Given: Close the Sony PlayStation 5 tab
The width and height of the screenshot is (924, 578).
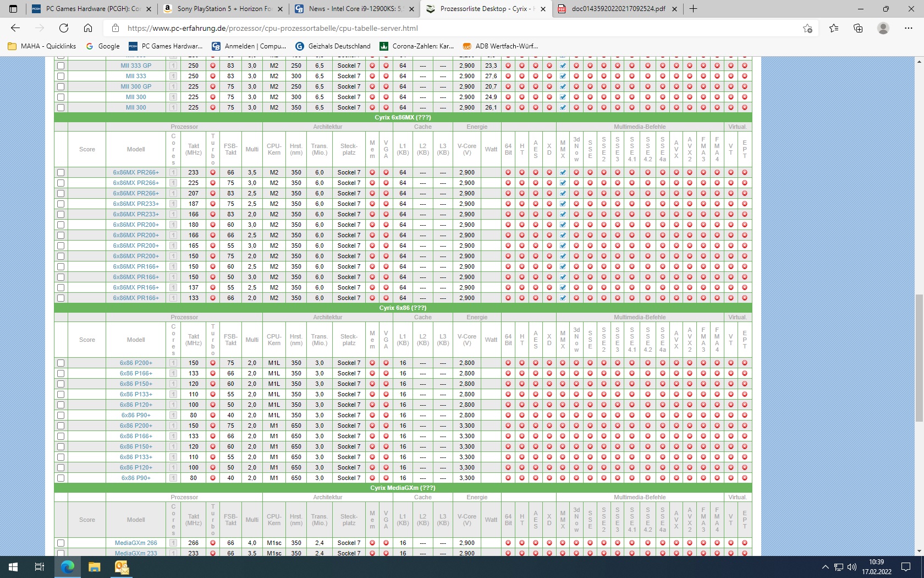Looking at the screenshot, I should [x=280, y=9].
